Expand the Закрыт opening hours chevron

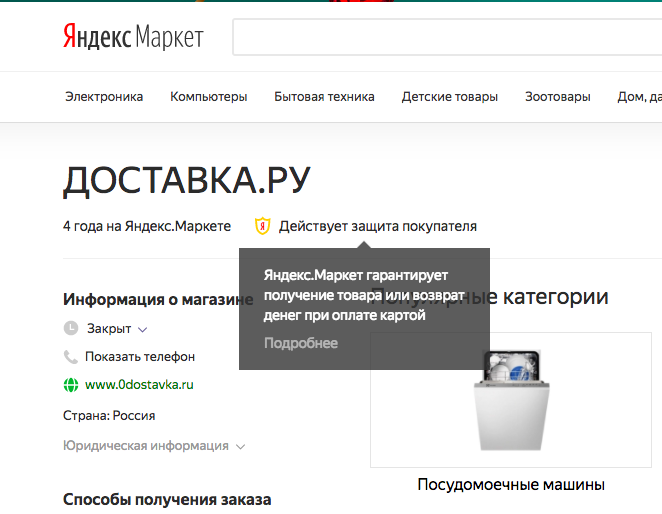143,329
